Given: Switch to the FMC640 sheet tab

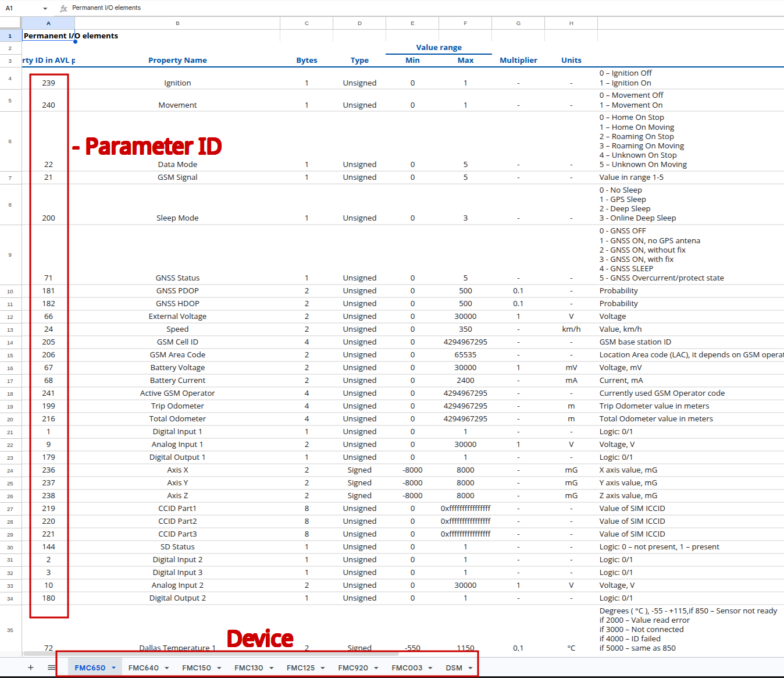Looking at the screenshot, I should click(144, 668).
